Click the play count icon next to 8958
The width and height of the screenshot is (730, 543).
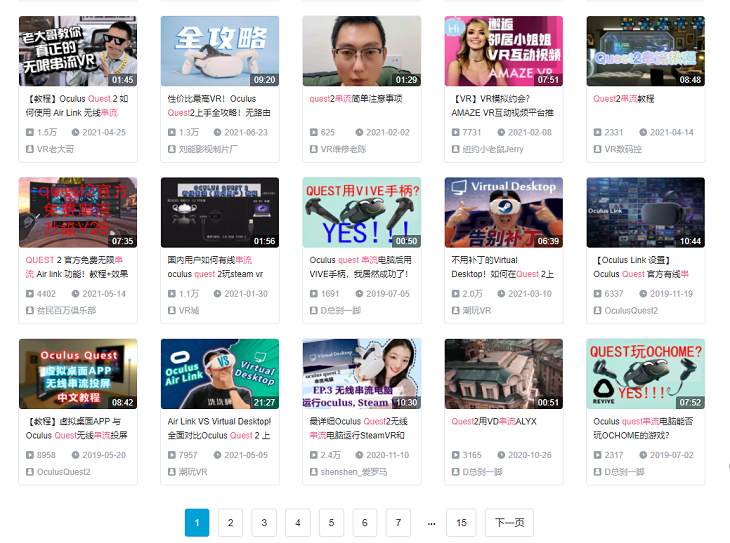pos(30,456)
